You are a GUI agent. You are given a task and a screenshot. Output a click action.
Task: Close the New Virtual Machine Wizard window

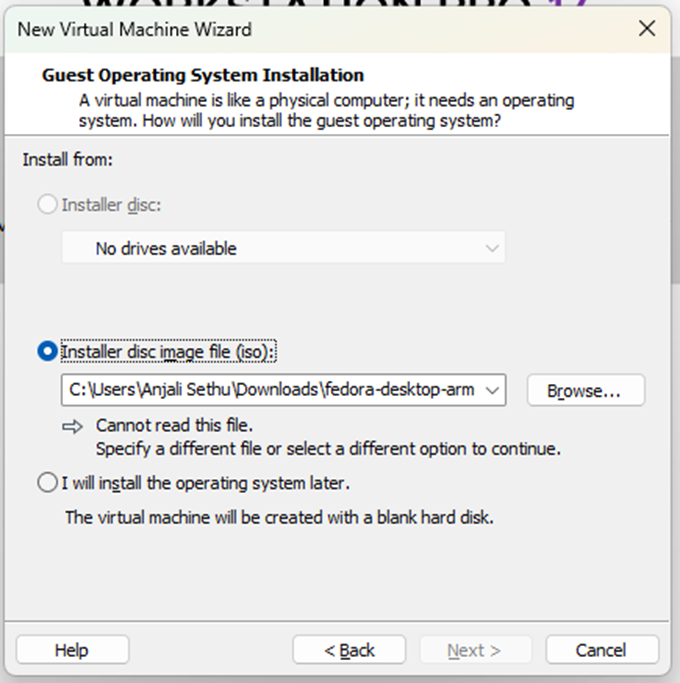647,28
